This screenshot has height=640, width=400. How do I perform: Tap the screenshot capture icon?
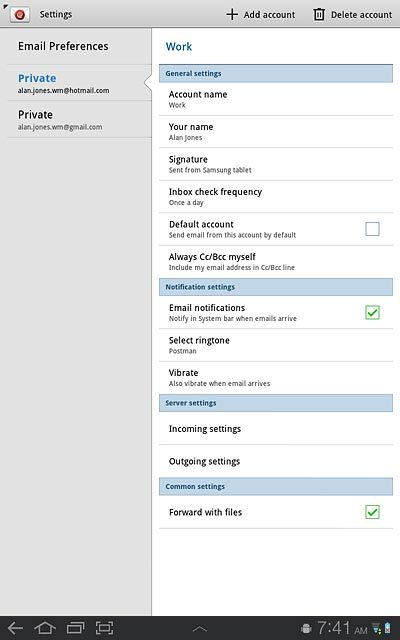[x=104, y=628]
